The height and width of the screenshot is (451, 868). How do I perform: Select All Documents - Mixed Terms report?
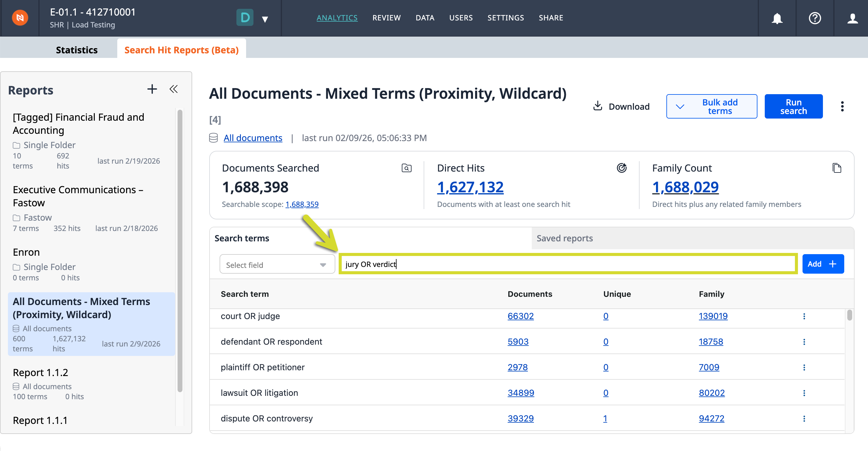click(x=91, y=324)
